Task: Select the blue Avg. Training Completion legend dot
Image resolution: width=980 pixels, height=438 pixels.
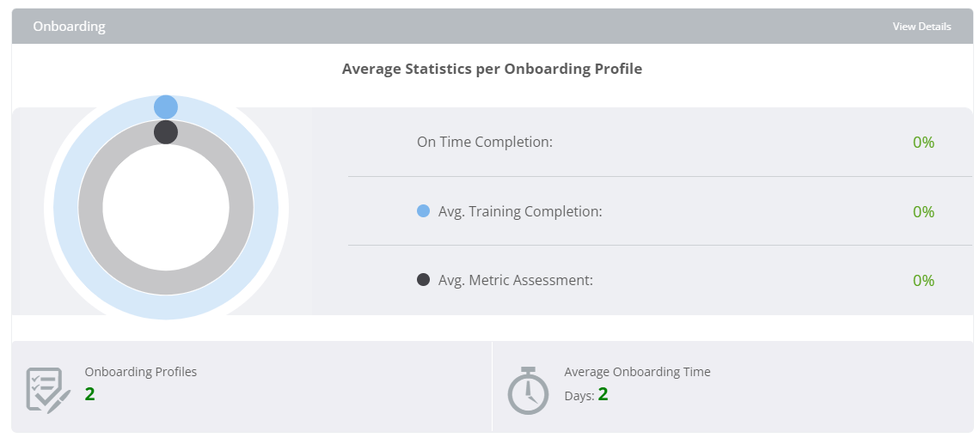Action: tap(423, 211)
